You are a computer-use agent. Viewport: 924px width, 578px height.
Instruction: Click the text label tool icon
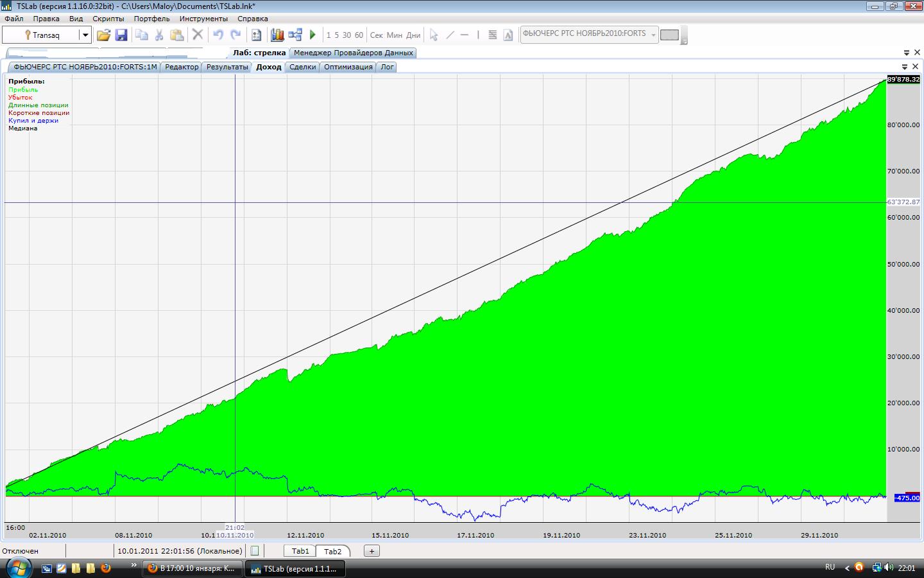pyautogui.click(x=508, y=35)
